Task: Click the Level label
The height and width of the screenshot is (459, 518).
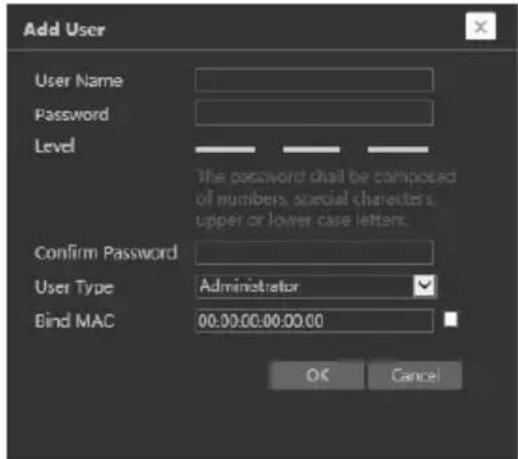Action: click(54, 146)
